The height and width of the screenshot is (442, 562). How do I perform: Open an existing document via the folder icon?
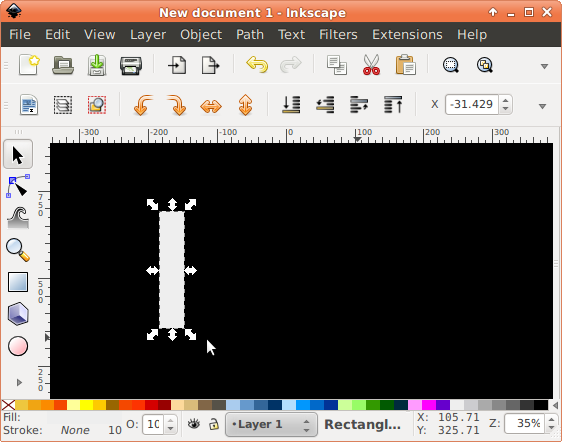(x=63, y=65)
